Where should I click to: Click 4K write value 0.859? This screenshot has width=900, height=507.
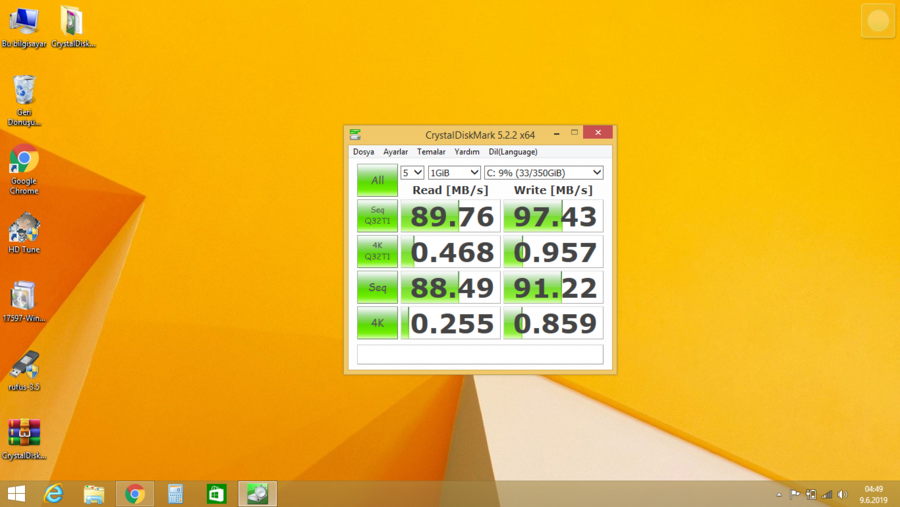[x=553, y=323]
